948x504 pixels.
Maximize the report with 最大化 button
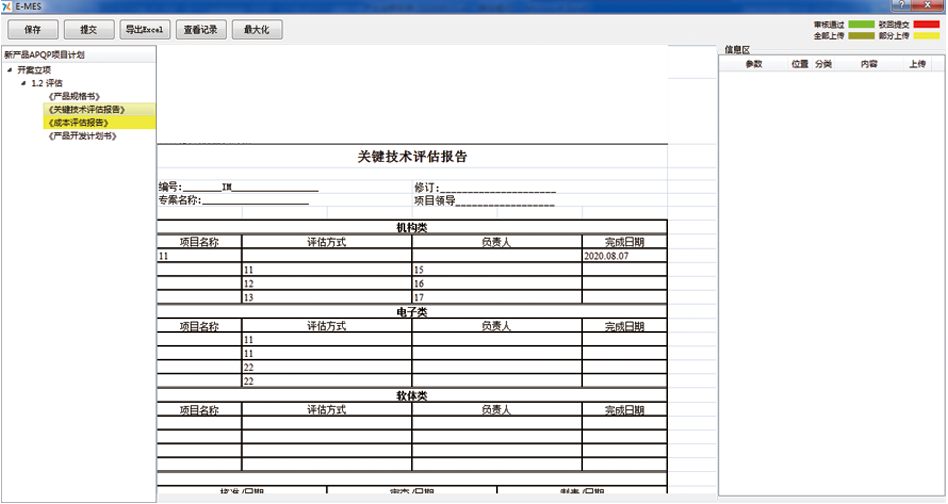257,30
